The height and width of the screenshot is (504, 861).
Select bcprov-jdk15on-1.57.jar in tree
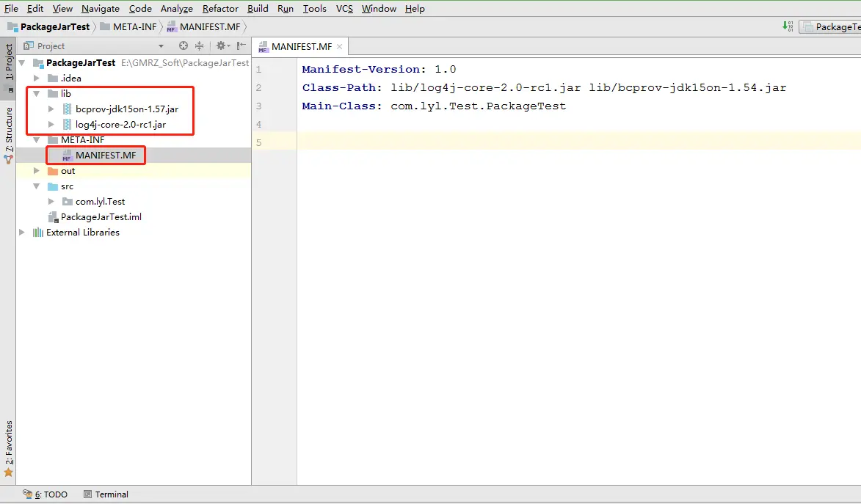click(127, 109)
